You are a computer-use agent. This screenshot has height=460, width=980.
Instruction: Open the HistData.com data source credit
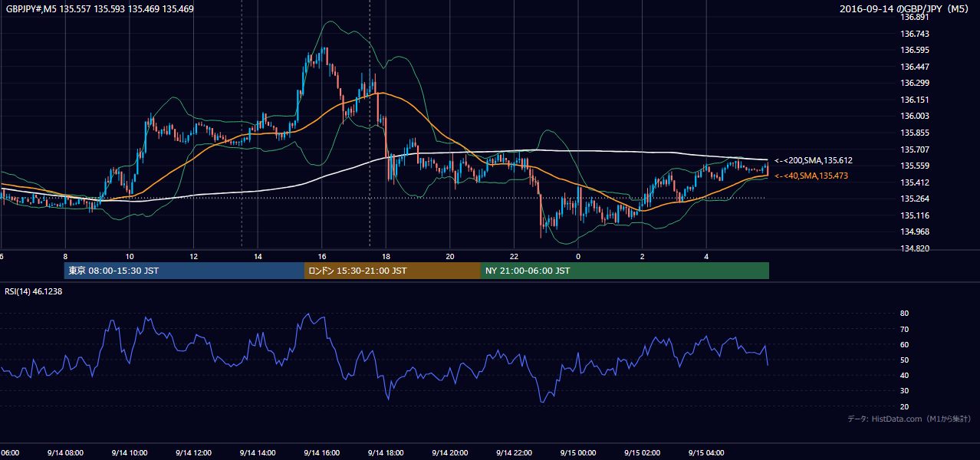(x=909, y=419)
